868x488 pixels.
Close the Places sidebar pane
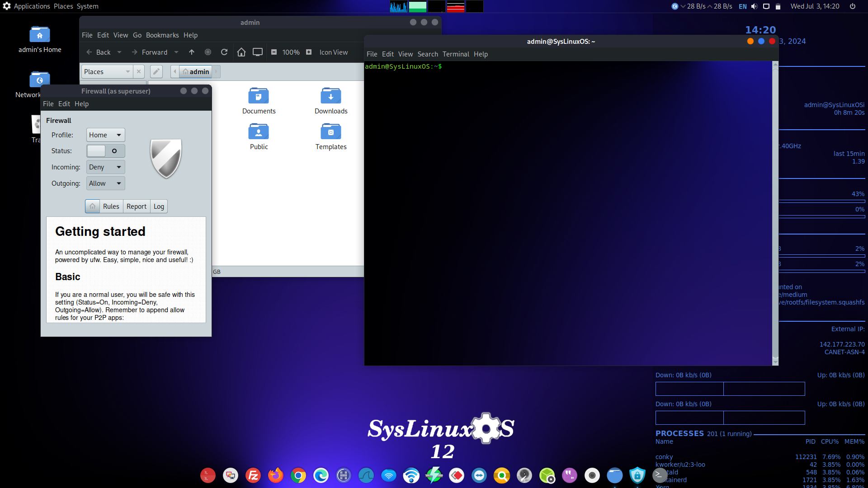(139, 72)
